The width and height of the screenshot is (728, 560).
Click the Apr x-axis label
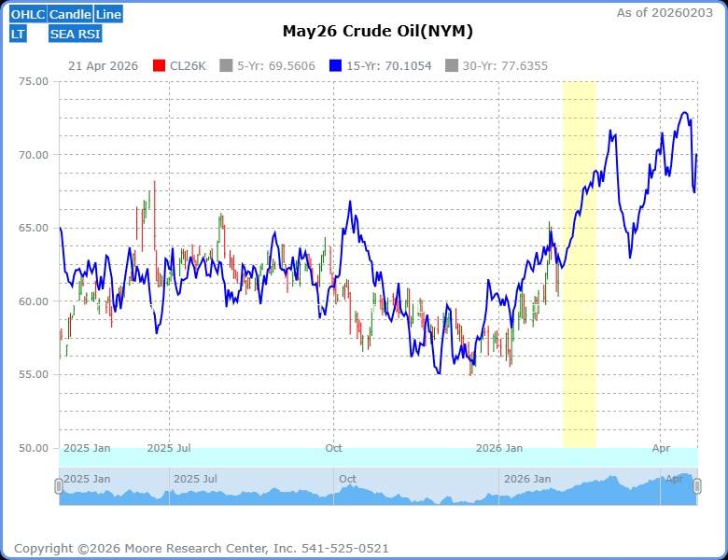pos(661,448)
